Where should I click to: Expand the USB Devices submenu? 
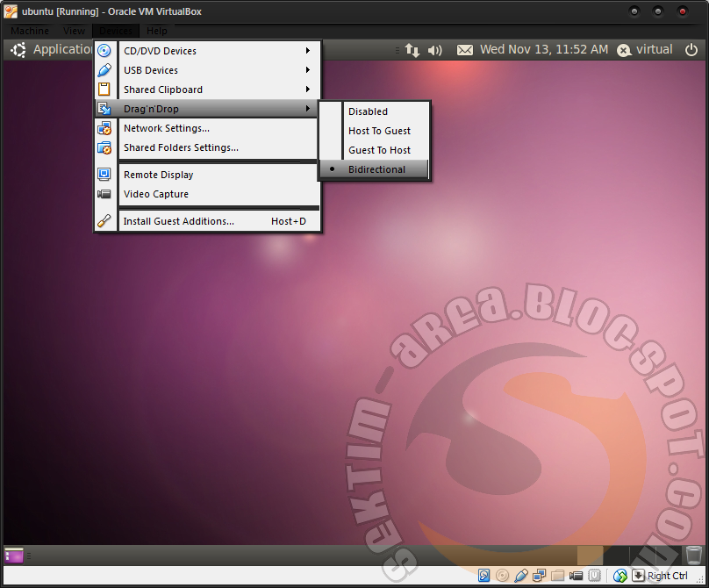tap(308, 70)
